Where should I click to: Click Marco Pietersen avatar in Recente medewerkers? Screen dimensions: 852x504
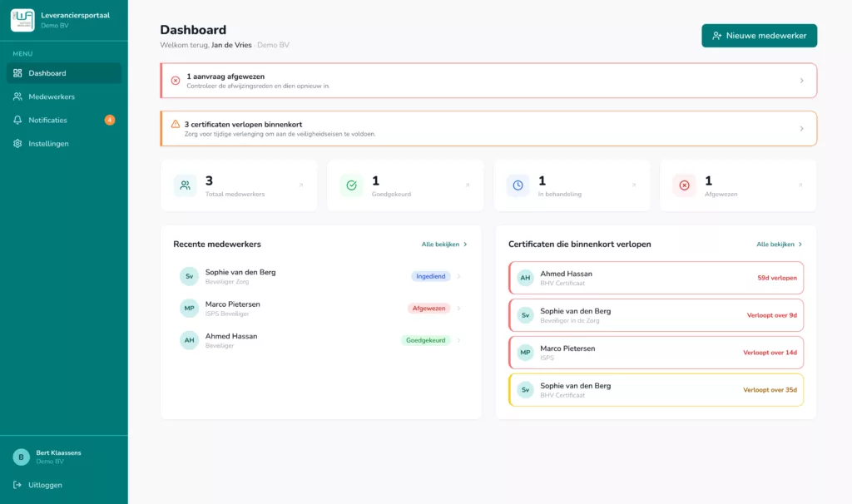tap(189, 309)
